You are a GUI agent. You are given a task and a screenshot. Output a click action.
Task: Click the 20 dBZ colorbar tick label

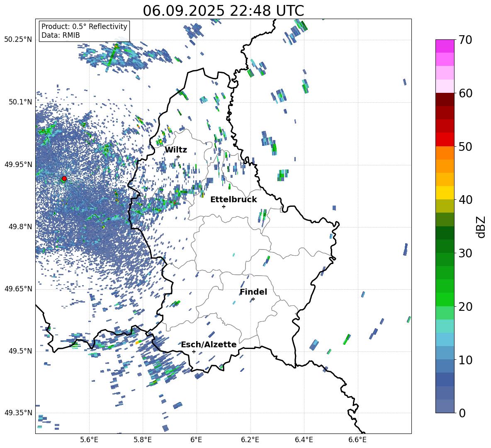[465, 307]
